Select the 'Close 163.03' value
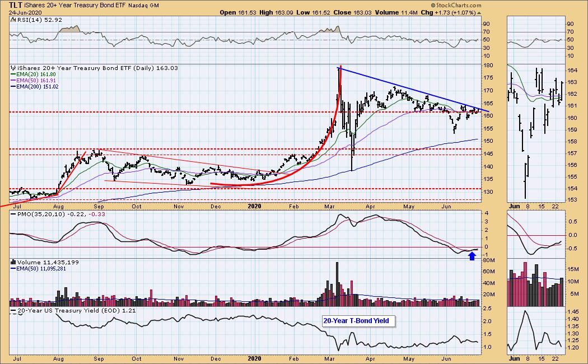Screen dimensions: 588x364 click(352, 12)
